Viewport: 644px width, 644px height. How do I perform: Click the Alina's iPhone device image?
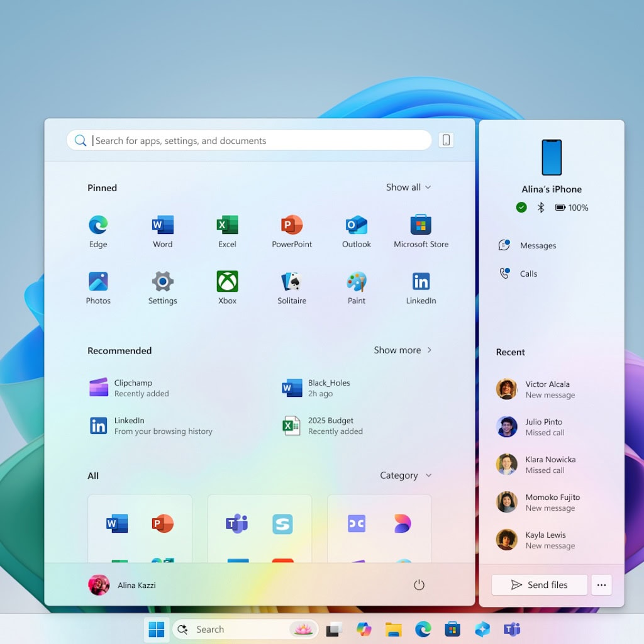pyautogui.click(x=552, y=157)
